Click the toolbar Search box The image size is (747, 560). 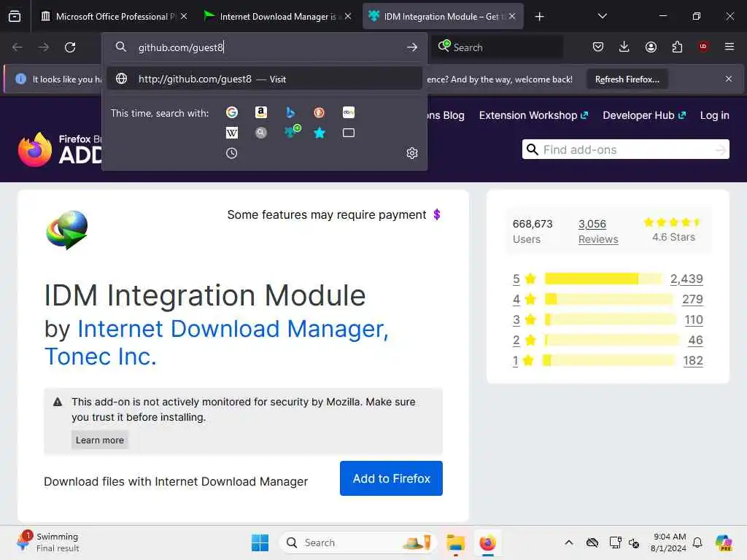[x=498, y=47]
